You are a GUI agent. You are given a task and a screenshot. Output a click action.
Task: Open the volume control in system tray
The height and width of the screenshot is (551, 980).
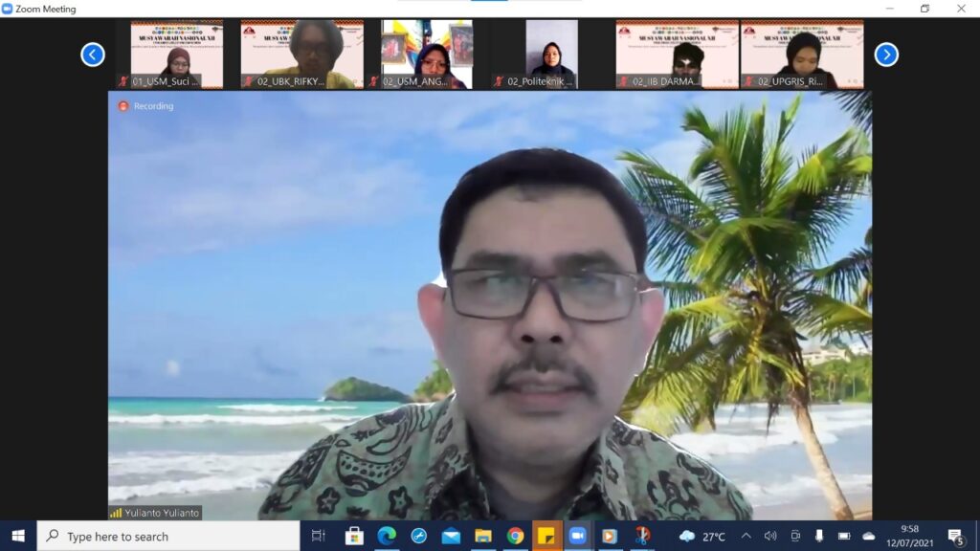(770, 536)
